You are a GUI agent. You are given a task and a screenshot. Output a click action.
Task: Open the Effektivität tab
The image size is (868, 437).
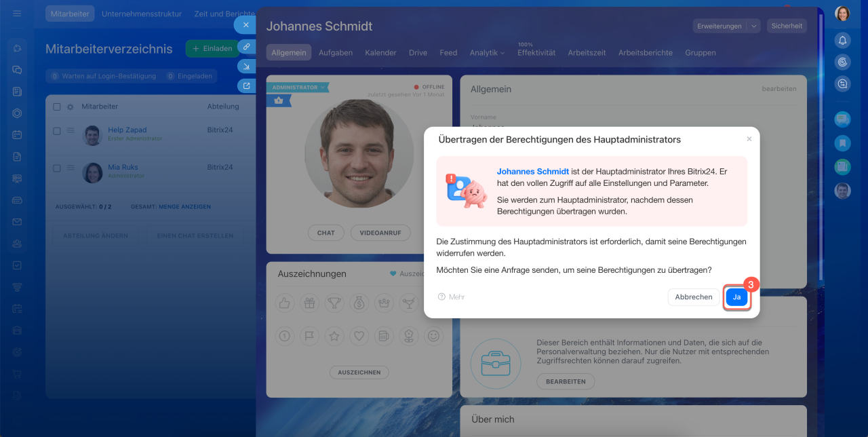(536, 52)
